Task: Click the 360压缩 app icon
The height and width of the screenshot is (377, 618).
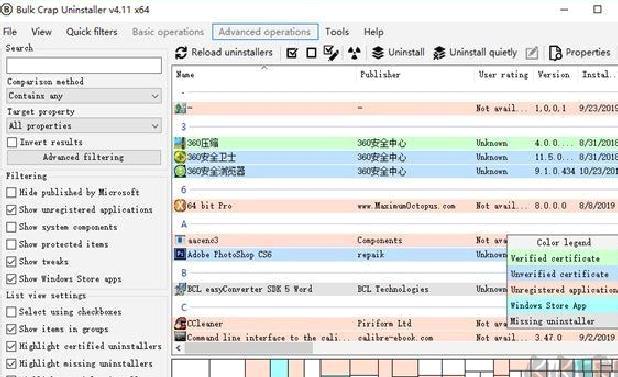Action: 180,143
